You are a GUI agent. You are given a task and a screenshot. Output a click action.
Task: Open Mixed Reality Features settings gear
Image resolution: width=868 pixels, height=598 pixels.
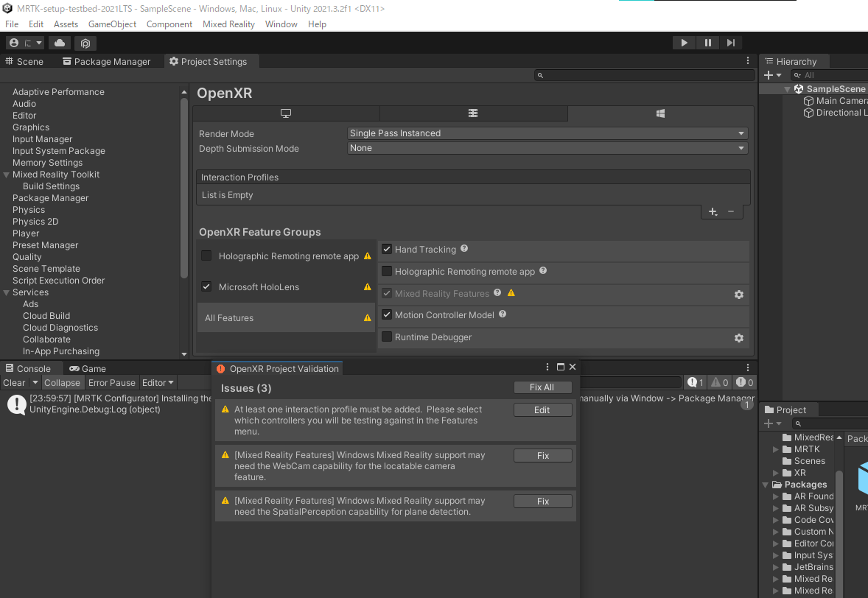click(738, 295)
